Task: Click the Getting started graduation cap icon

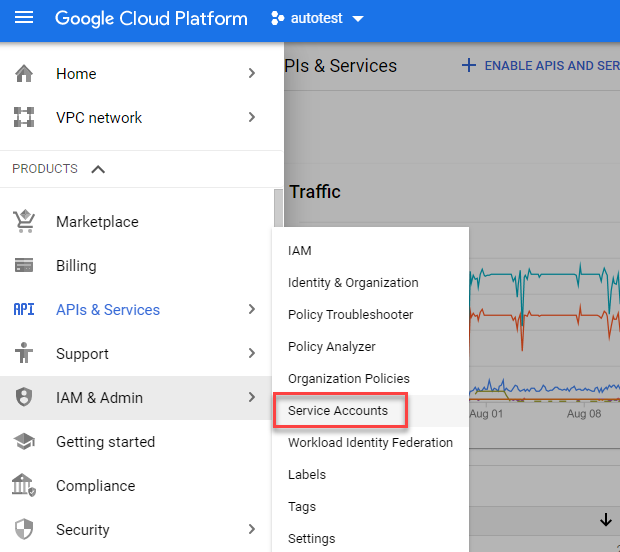Action: coord(24,441)
